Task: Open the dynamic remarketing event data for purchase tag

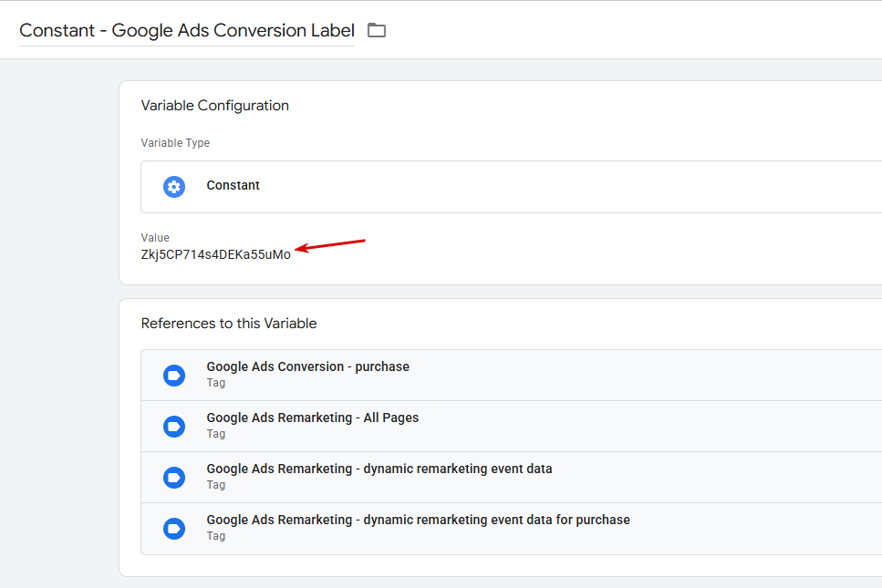Action: click(512, 529)
